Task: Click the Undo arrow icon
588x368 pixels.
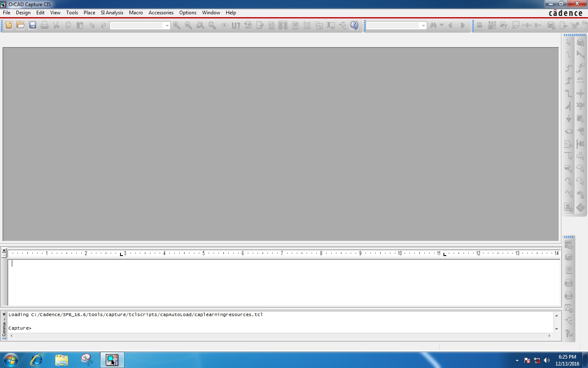Action: [92, 25]
